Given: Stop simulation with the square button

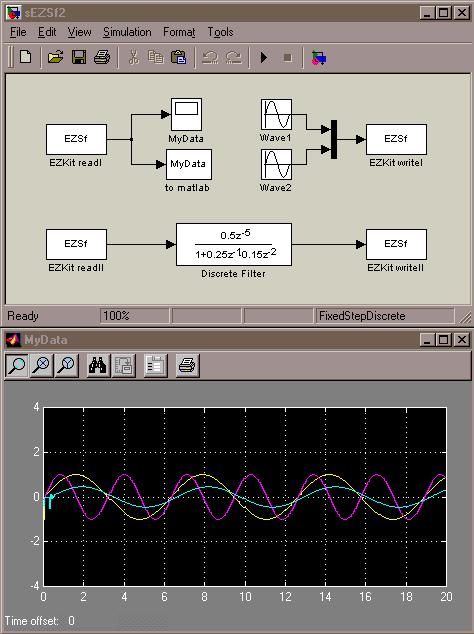Looking at the screenshot, I should [288, 57].
